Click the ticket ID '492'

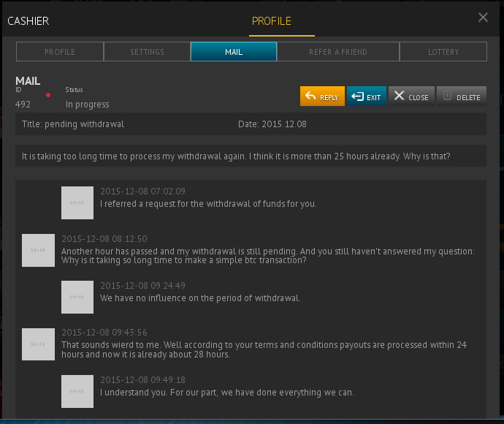[x=23, y=105]
